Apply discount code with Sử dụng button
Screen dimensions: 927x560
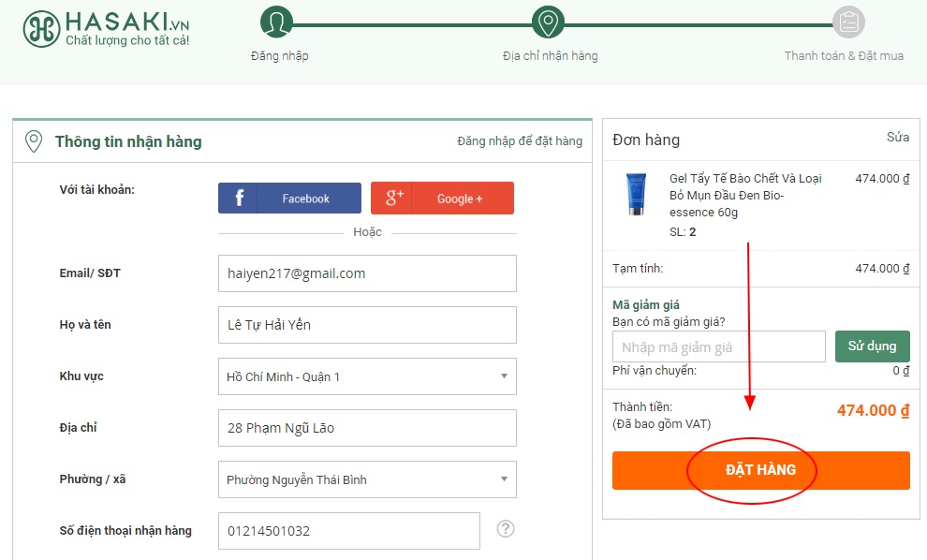pos(872,346)
